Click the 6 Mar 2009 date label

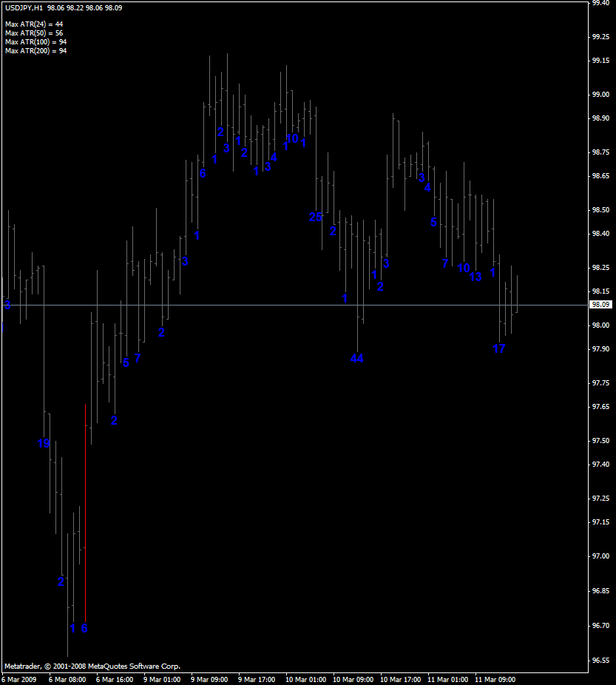click(19, 680)
